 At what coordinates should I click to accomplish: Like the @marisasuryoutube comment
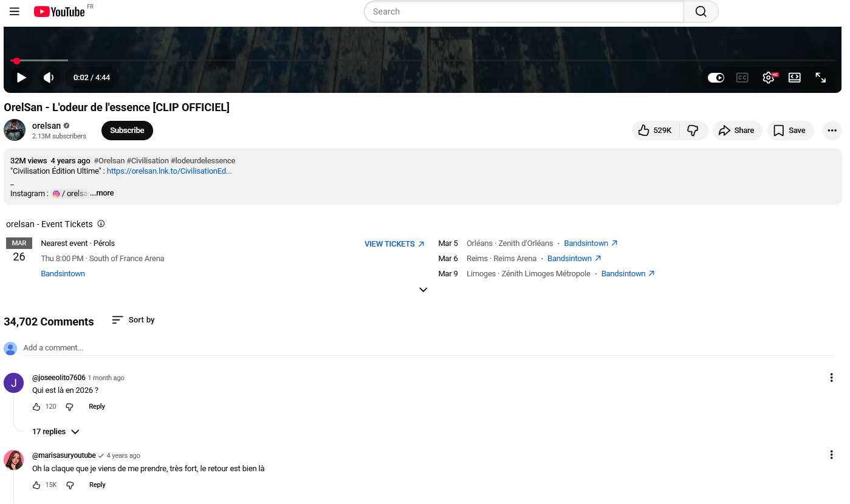36,485
